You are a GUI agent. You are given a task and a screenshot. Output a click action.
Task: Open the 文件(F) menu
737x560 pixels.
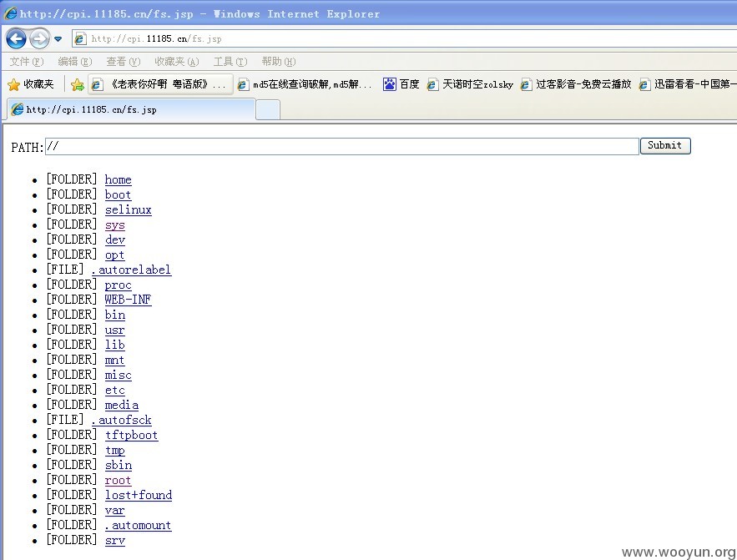click(x=27, y=62)
